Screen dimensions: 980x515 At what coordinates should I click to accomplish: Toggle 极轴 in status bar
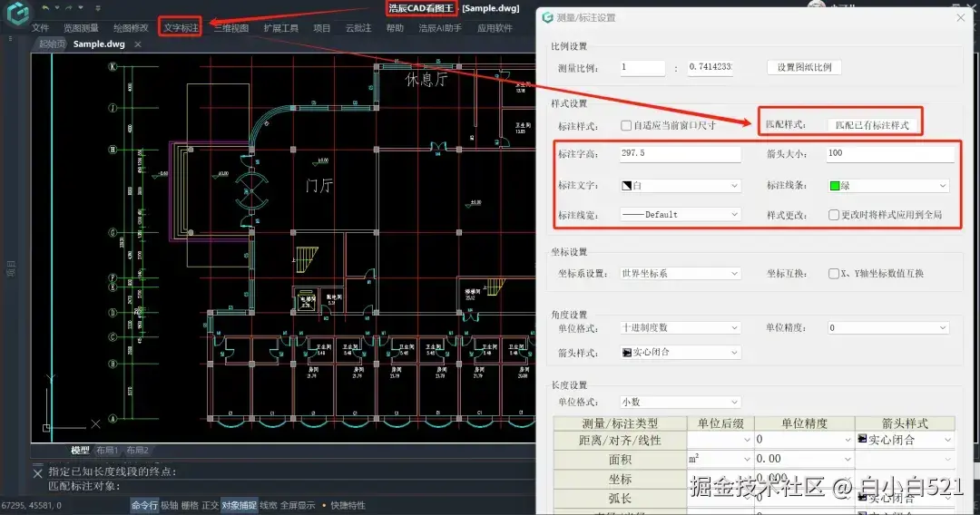(x=170, y=505)
